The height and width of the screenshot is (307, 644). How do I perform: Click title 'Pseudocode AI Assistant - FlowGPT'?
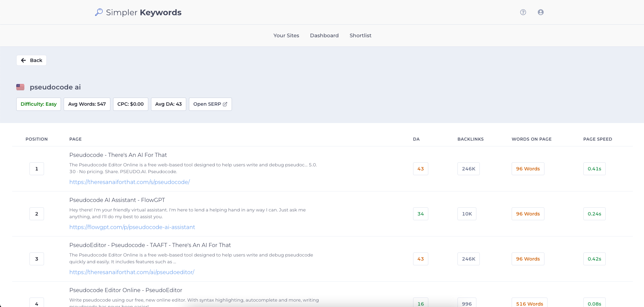tap(117, 200)
